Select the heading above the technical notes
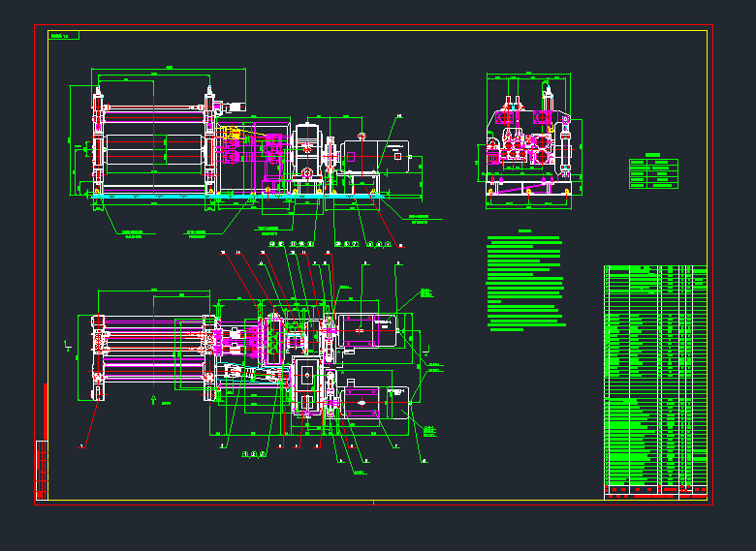The width and height of the screenshot is (756, 551). pyautogui.click(x=524, y=230)
